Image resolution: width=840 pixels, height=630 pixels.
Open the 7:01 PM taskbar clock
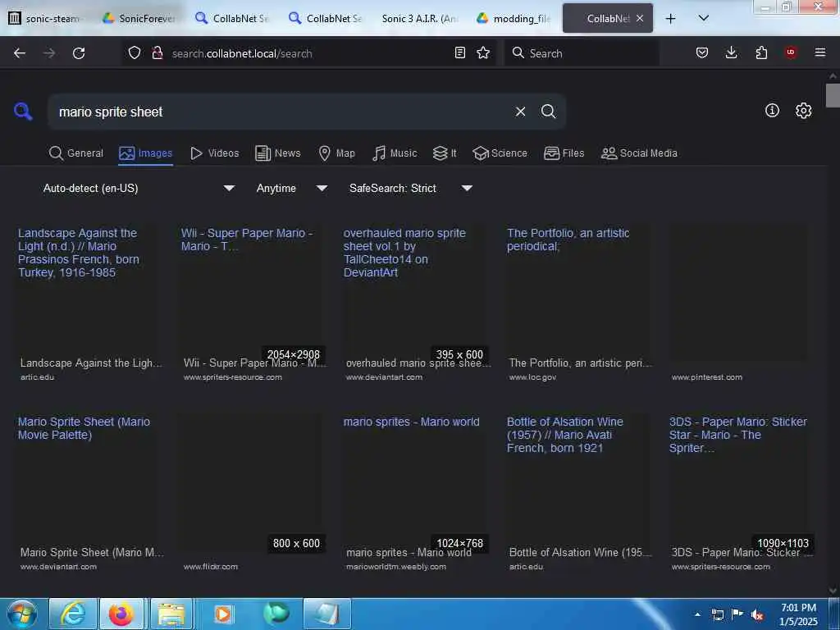[x=798, y=614]
